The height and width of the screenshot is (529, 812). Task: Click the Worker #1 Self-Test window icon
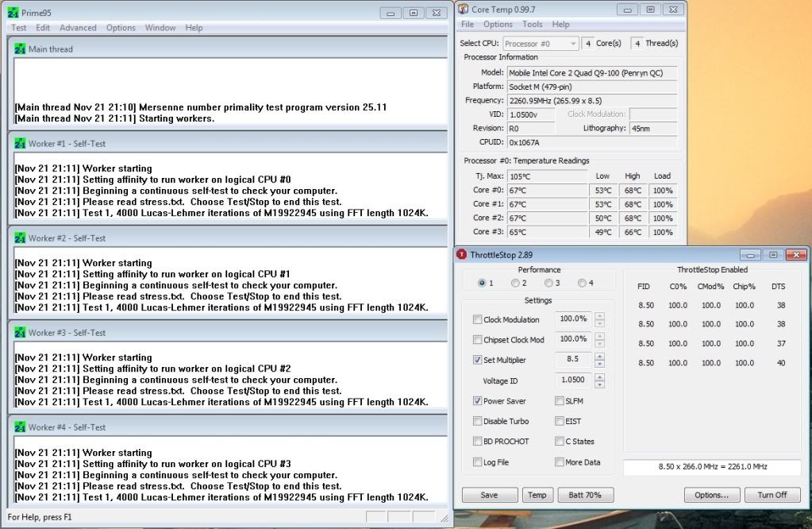(x=20, y=144)
